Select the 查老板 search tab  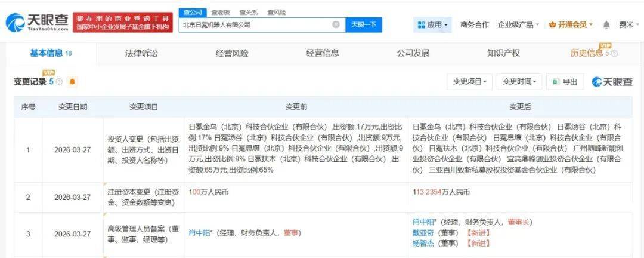(x=221, y=13)
